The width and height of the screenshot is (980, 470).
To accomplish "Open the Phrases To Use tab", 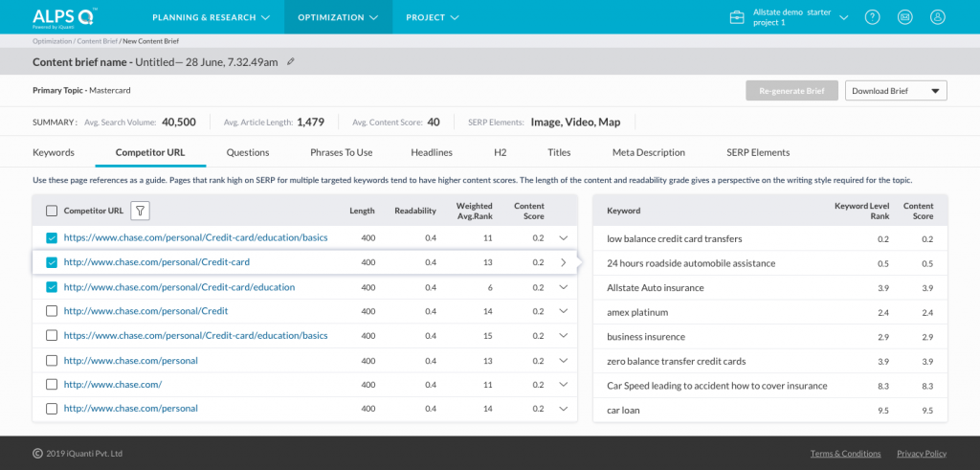I will click(x=342, y=152).
